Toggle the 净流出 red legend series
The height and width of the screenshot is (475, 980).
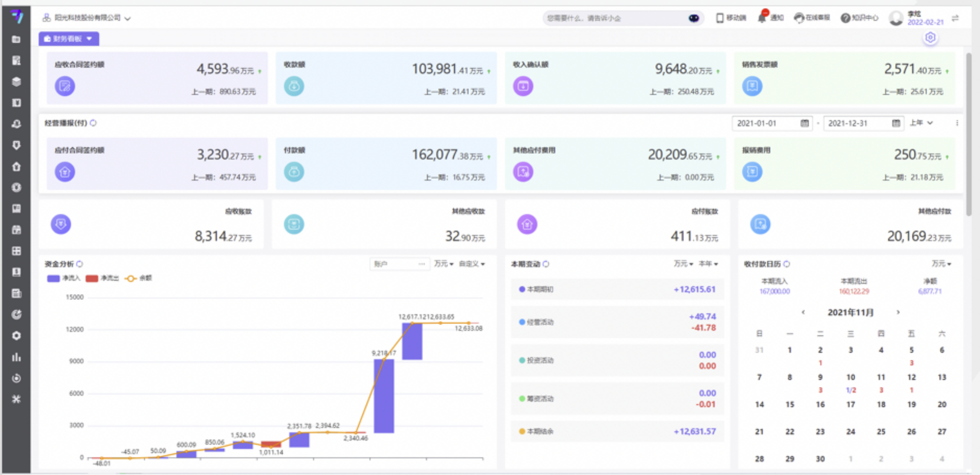[x=92, y=278]
